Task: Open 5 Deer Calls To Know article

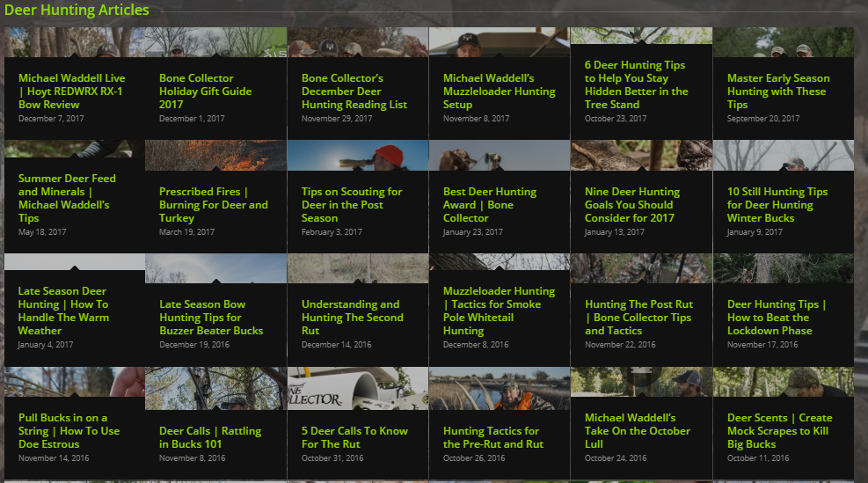Action: pos(354,437)
